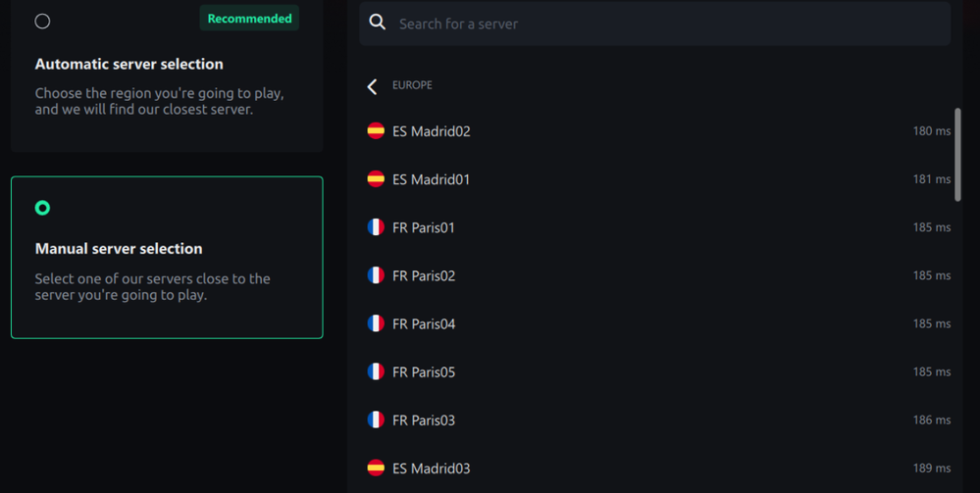980x493 pixels.
Task: Choose the FR Paris03 server entry
Action: click(x=424, y=419)
